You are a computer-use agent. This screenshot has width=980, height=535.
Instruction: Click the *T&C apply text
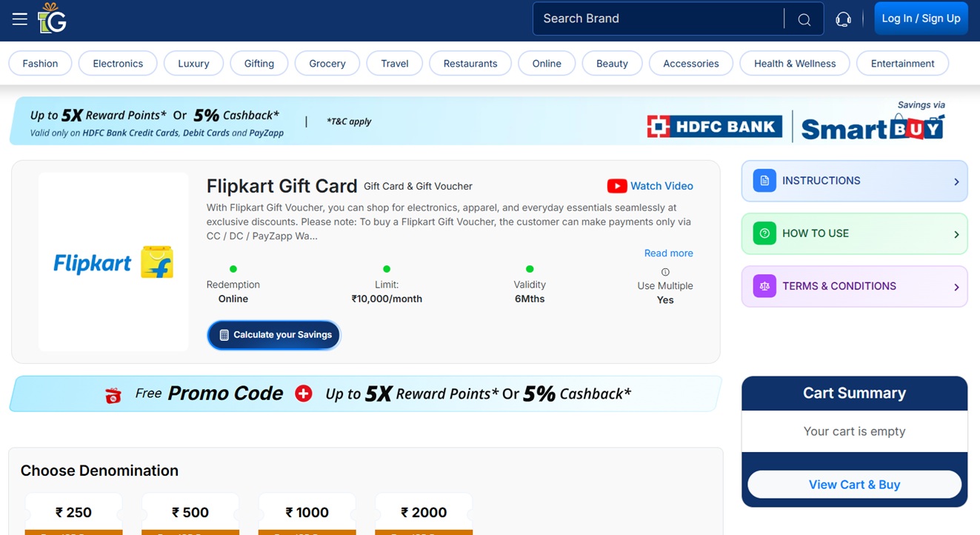click(349, 122)
